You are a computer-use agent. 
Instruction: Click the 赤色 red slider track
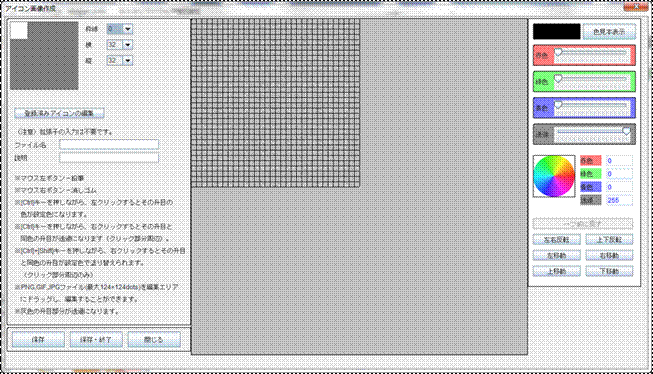pyautogui.click(x=592, y=52)
